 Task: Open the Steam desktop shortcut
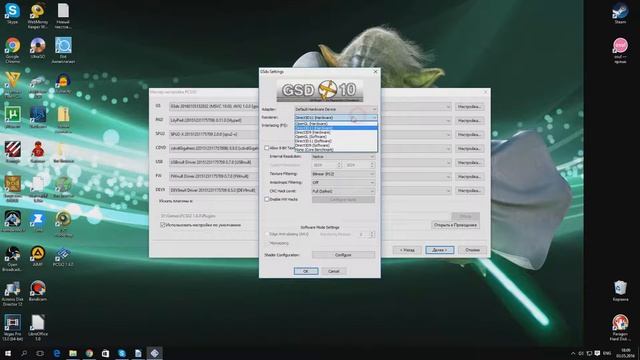pyautogui.click(x=620, y=13)
